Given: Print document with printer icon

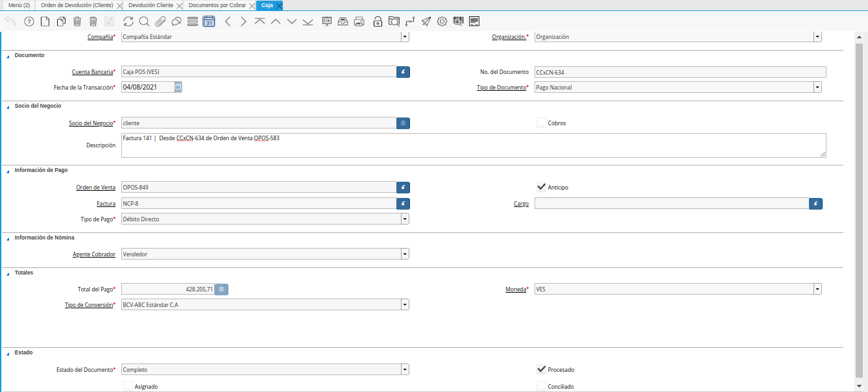Looking at the screenshot, I should tap(359, 21).
